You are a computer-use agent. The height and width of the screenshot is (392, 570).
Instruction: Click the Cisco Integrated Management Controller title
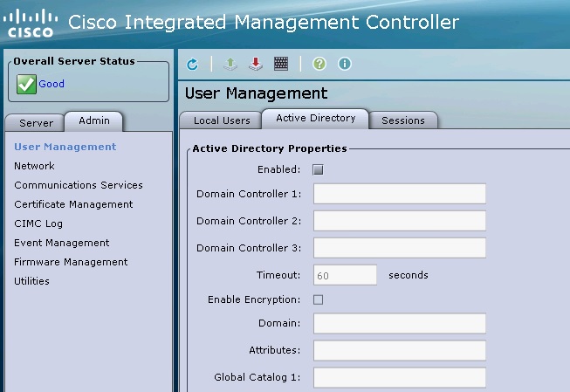click(264, 23)
